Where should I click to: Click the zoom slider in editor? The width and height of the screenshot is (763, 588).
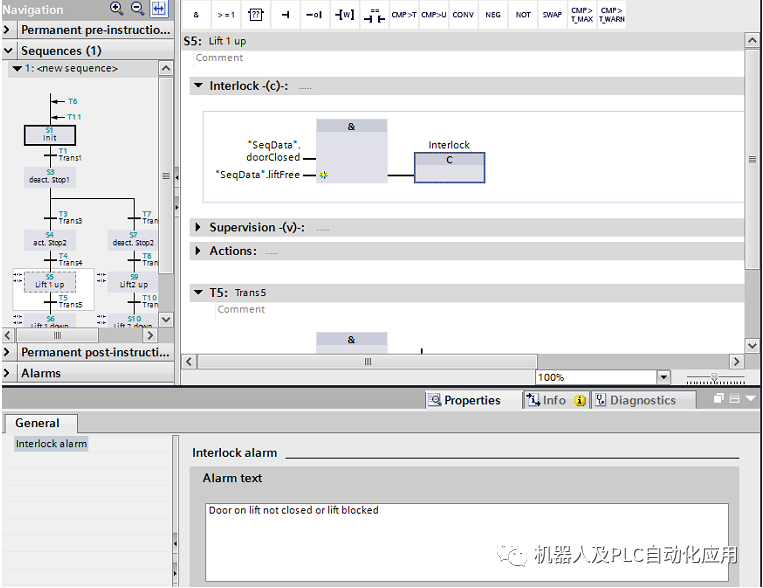714,378
